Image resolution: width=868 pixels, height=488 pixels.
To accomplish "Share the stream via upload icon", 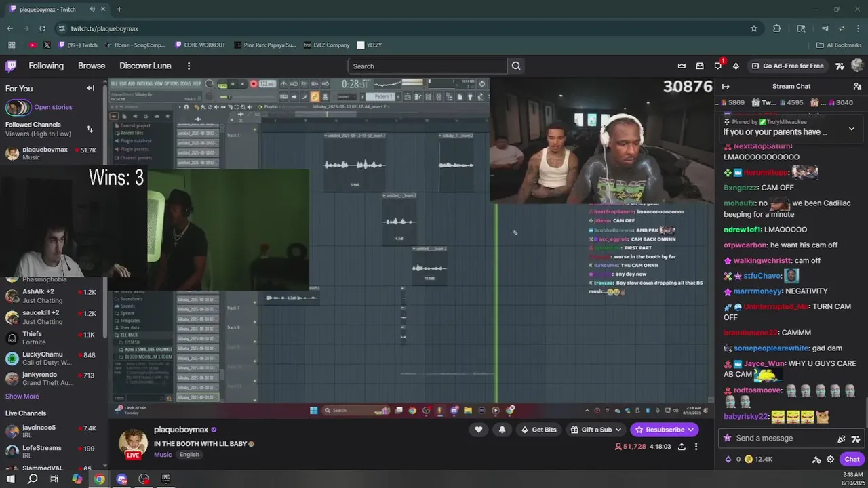I will click(x=682, y=447).
